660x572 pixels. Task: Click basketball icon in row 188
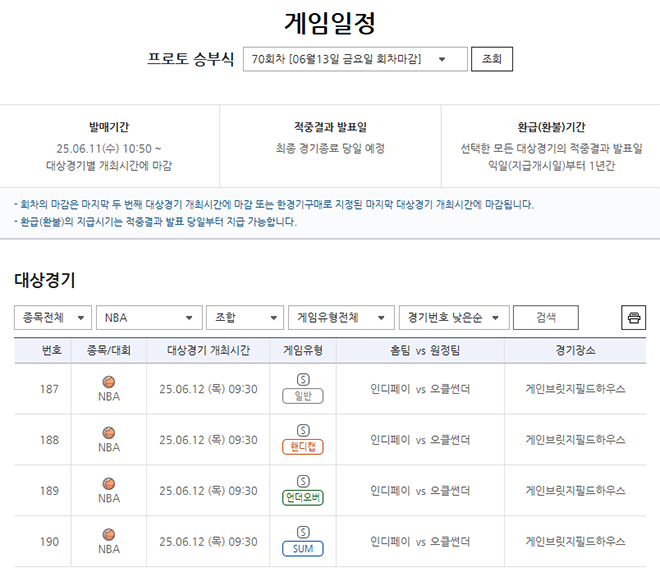109,433
